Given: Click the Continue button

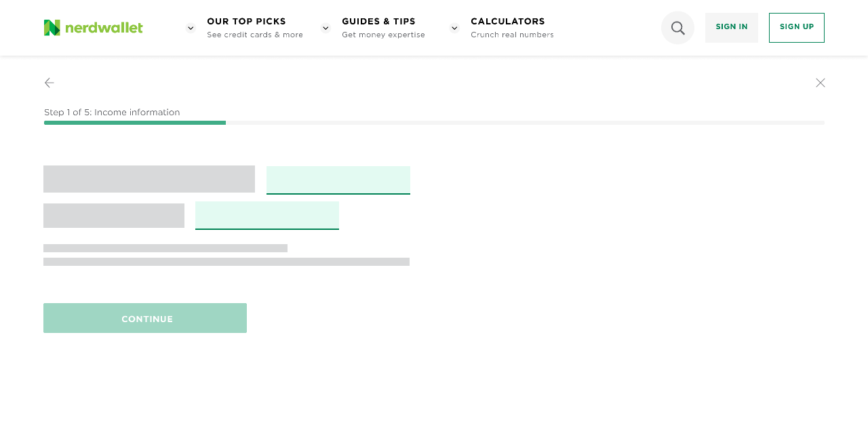Looking at the screenshot, I should 145,318.
